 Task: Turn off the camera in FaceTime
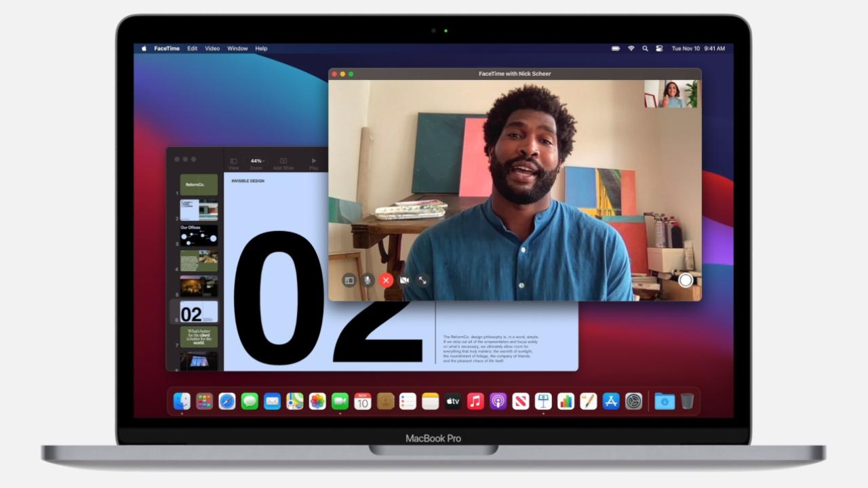[x=404, y=280]
